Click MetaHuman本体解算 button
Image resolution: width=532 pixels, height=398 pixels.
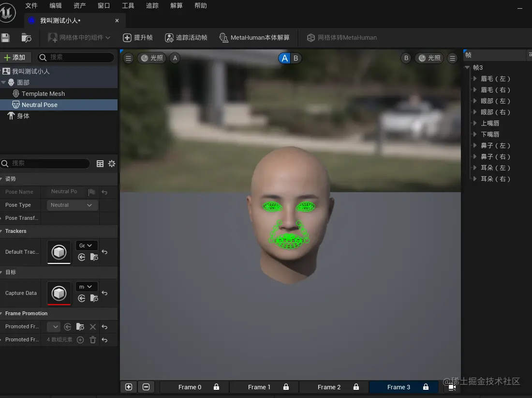254,38
